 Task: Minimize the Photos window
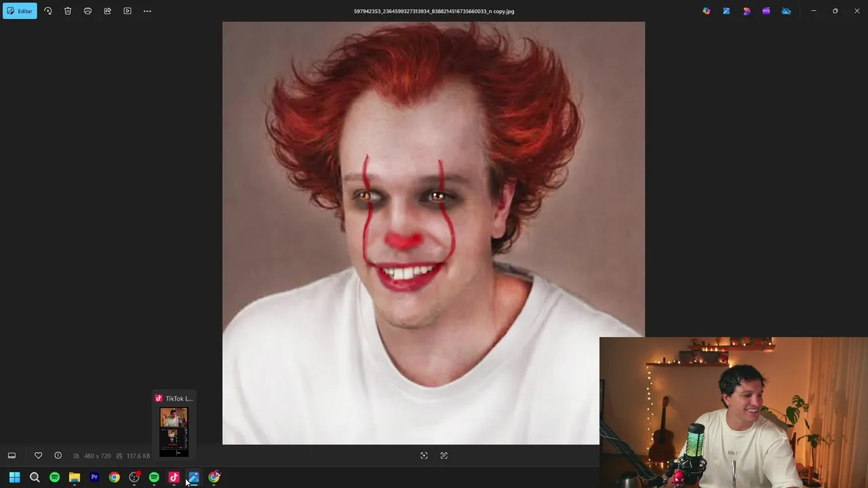814,11
